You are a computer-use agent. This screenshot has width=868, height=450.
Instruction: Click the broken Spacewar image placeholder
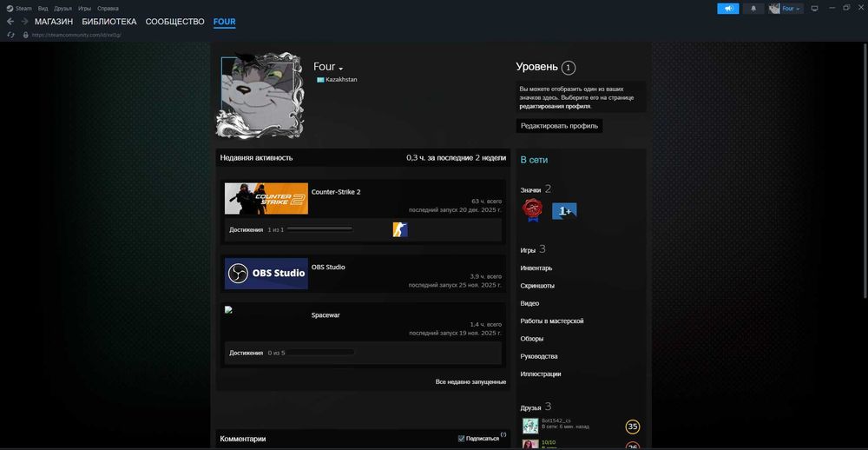(x=228, y=310)
